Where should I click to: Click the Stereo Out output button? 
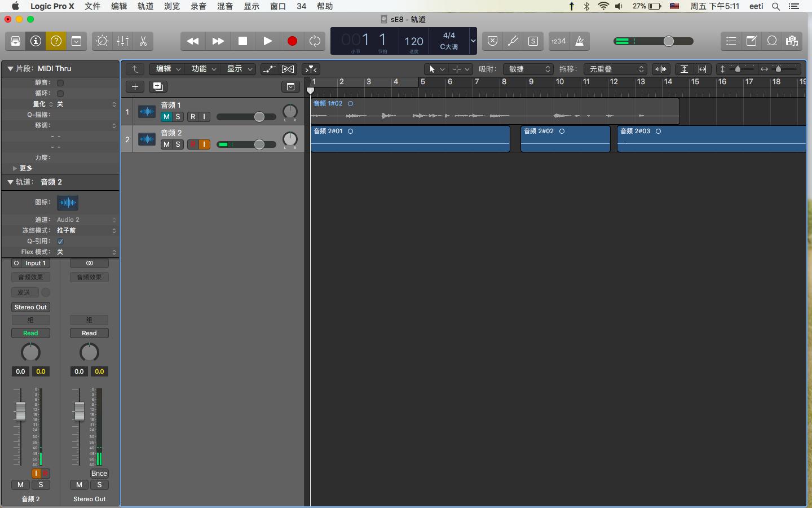click(30, 307)
